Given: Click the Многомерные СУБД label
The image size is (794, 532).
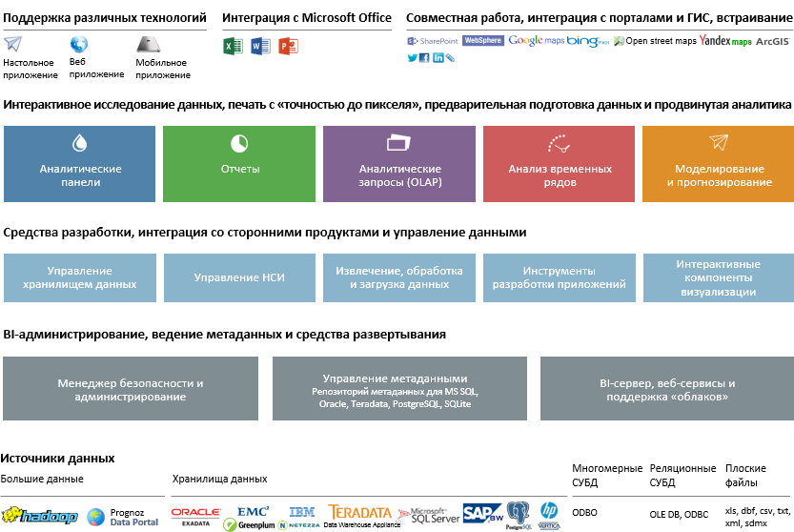Looking at the screenshot, I should coord(607,475).
